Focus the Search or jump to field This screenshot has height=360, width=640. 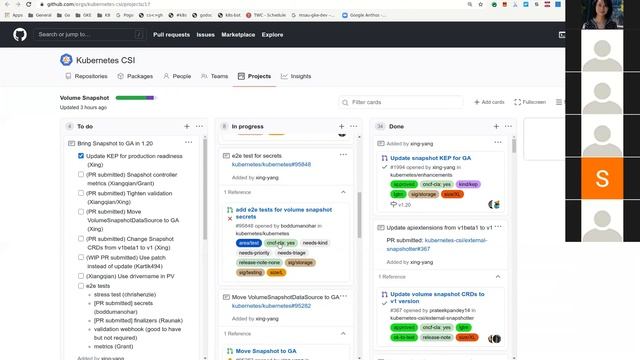pyautogui.click(x=89, y=35)
